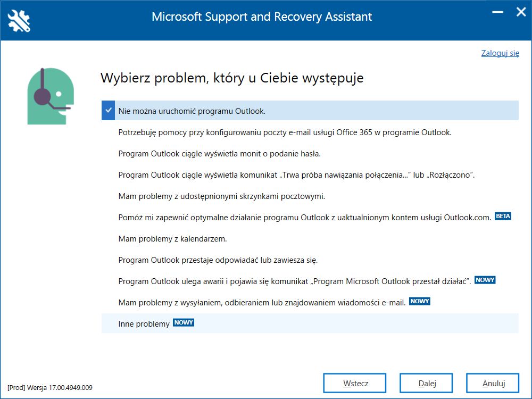Click NOWY badge next to e-mail sending option
The image size is (532, 399).
[x=420, y=301]
